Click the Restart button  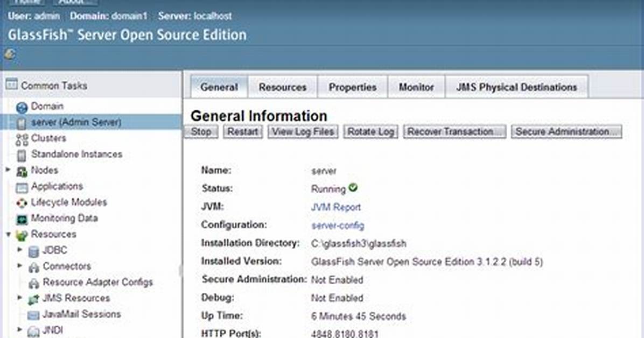[x=243, y=132]
